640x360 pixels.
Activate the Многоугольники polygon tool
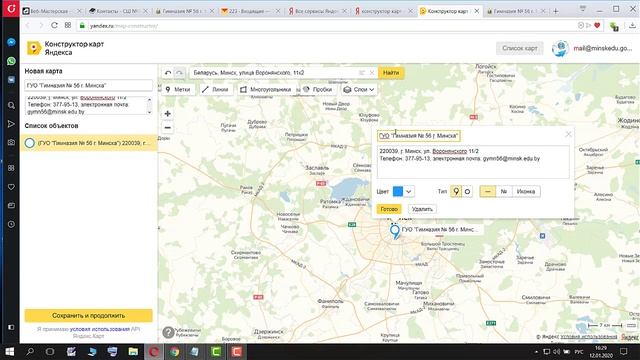point(266,89)
